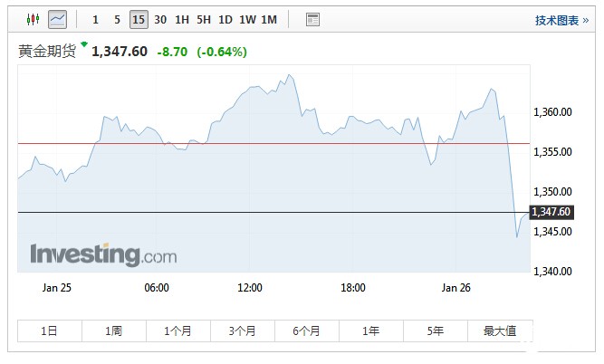Select the 1年 range button
The height and width of the screenshot is (364, 604).
(371, 330)
